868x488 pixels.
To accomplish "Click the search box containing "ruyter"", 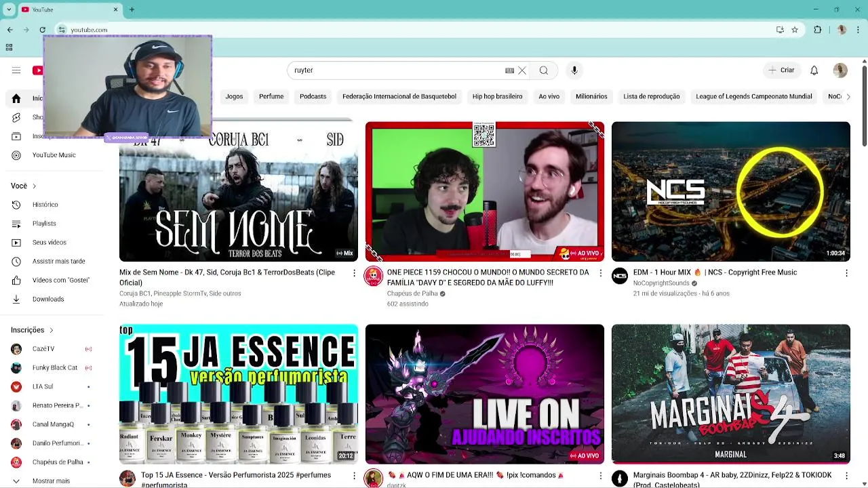I will click(400, 70).
